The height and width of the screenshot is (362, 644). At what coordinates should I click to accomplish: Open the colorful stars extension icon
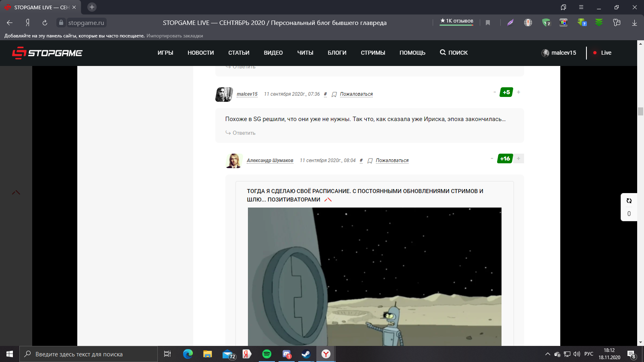pyautogui.click(x=563, y=23)
